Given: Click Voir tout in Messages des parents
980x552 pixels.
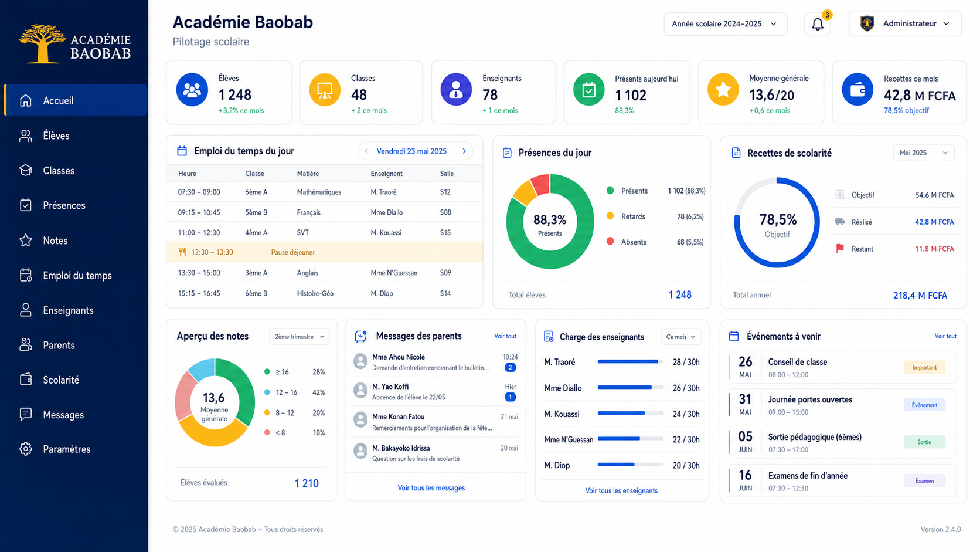Looking at the screenshot, I should (x=505, y=336).
